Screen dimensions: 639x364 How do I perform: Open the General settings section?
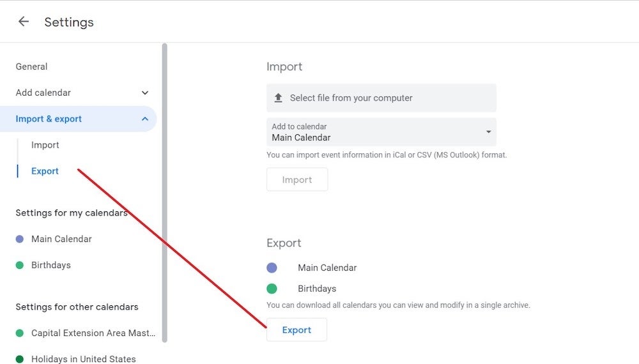(31, 66)
